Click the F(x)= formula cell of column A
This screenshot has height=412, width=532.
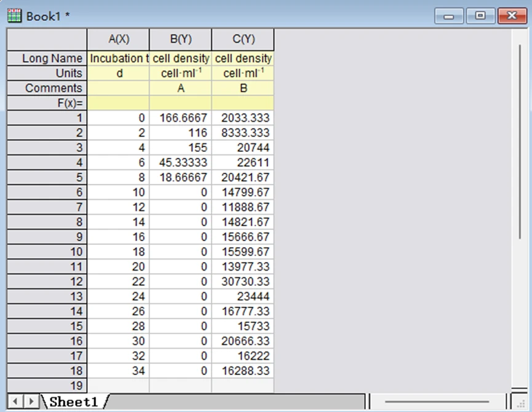coord(119,103)
